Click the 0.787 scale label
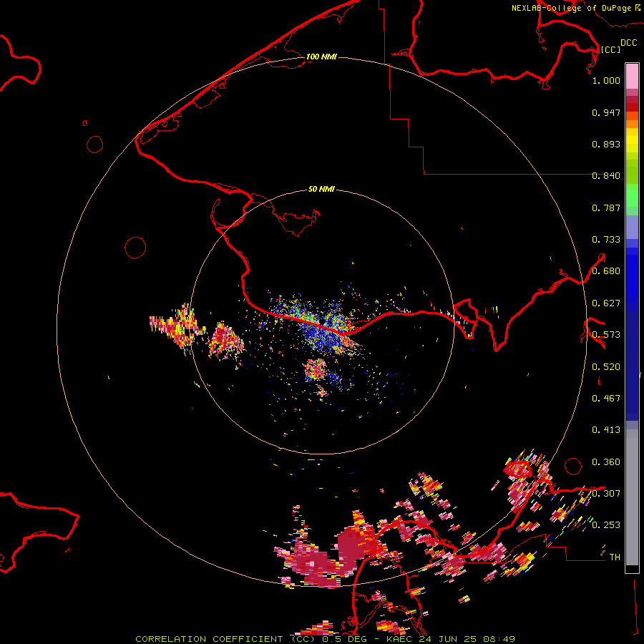 point(606,208)
